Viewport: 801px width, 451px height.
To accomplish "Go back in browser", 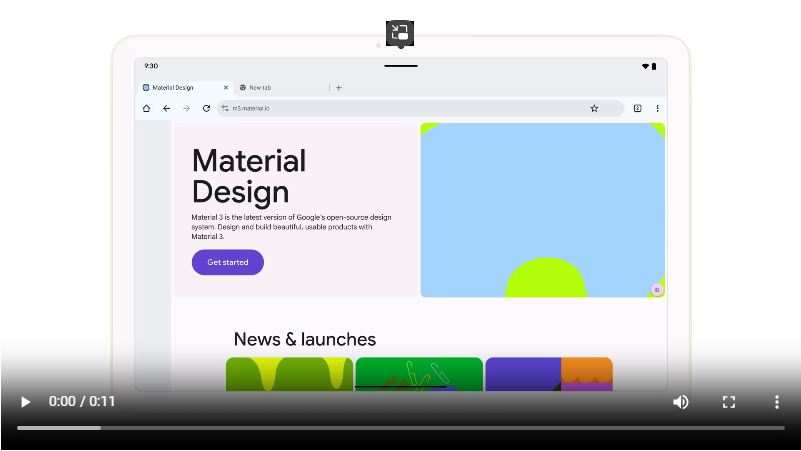I will pyautogui.click(x=166, y=108).
